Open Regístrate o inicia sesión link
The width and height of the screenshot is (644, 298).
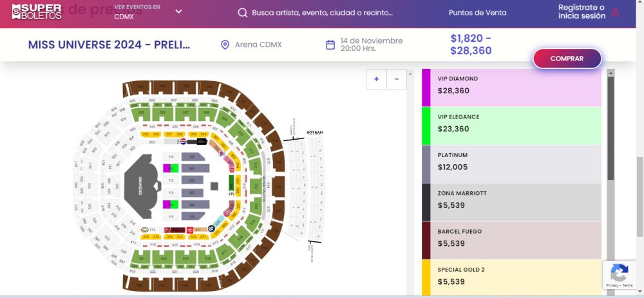coord(582,12)
